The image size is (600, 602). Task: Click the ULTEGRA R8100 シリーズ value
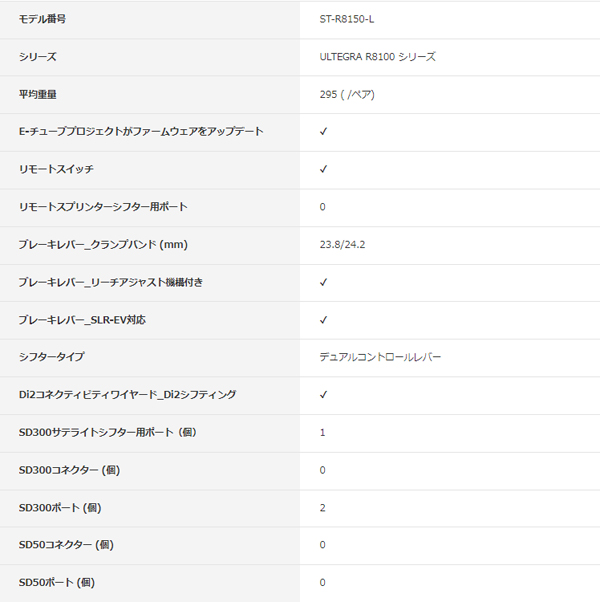(x=377, y=57)
